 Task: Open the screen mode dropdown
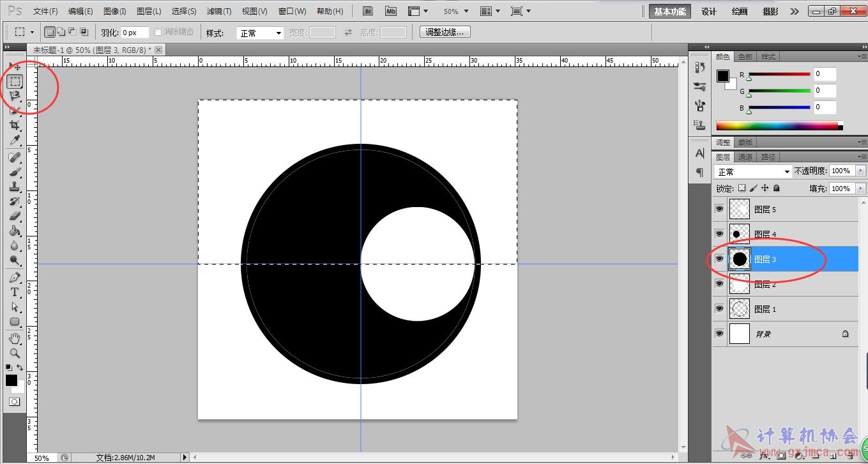[x=521, y=12]
